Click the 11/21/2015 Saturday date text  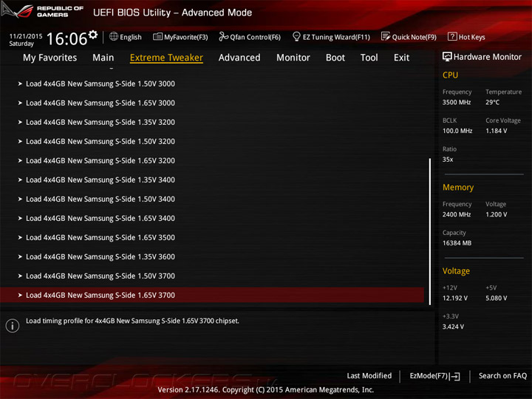point(25,40)
